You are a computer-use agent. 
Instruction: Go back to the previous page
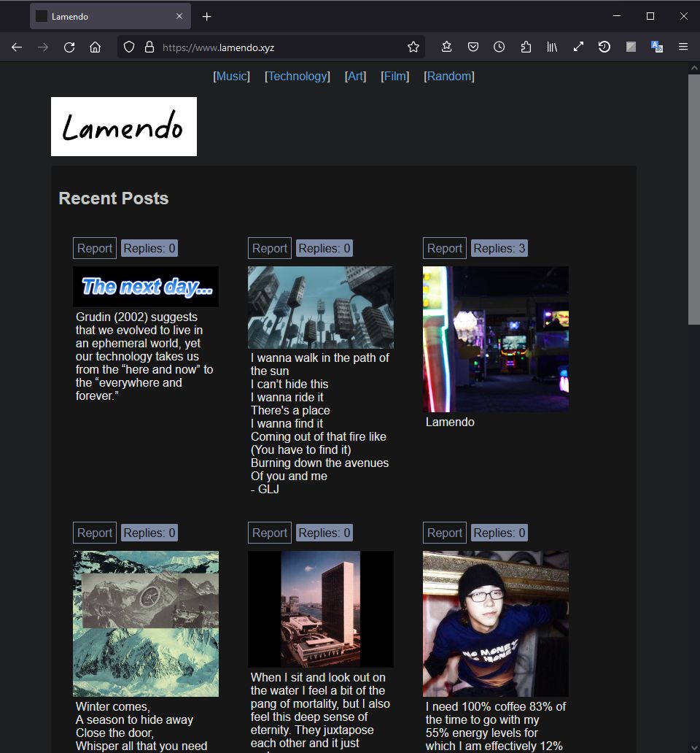click(x=17, y=47)
